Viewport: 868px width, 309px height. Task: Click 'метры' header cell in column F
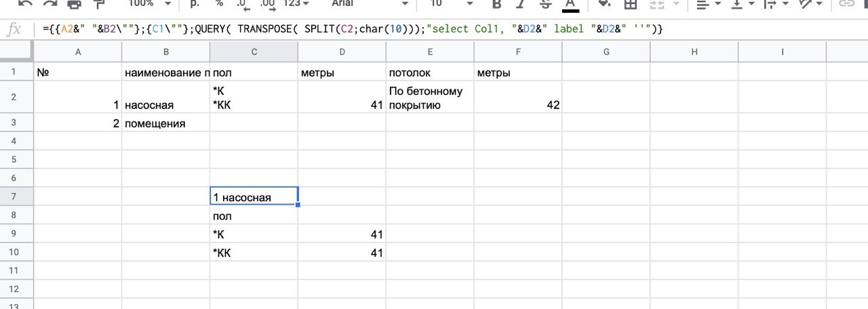[x=518, y=73]
